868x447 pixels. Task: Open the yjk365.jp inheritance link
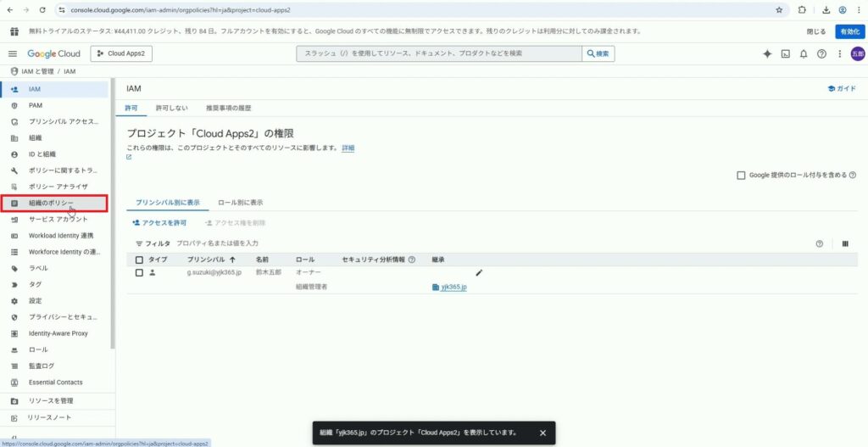(x=453, y=288)
